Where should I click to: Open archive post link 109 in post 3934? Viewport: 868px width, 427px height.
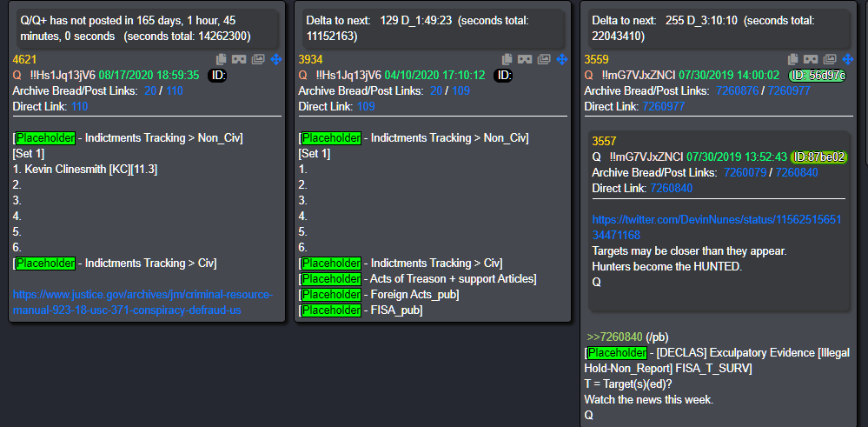tap(461, 90)
